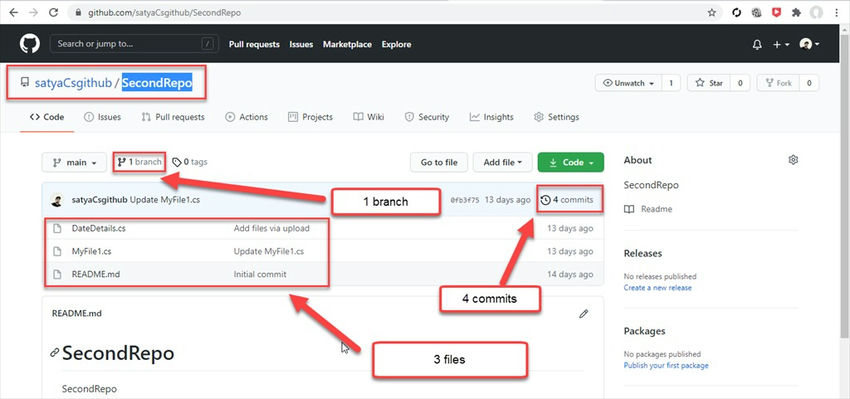Open the Readme link in About
850x399 pixels.
pos(648,209)
